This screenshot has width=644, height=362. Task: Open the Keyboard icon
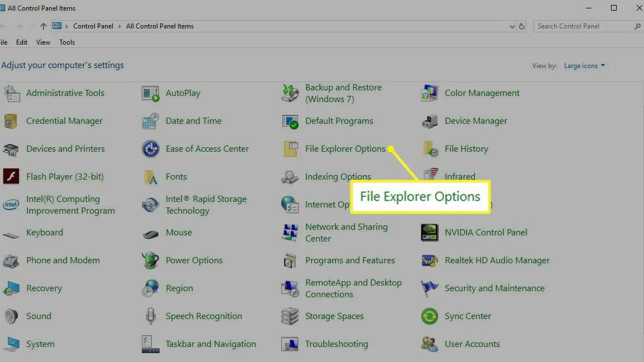point(11,235)
